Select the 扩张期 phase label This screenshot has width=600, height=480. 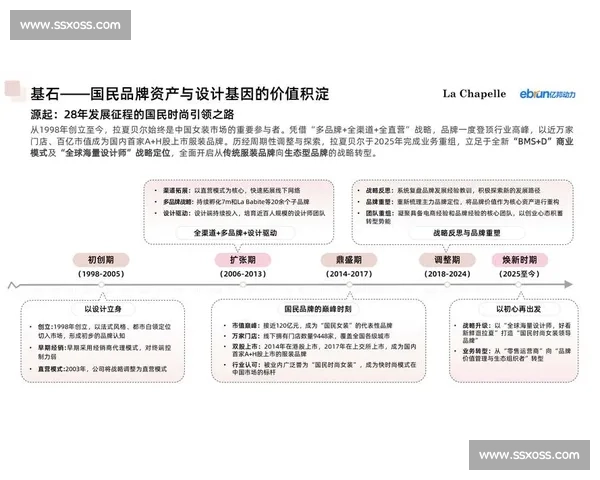pyautogui.click(x=243, y=260)
